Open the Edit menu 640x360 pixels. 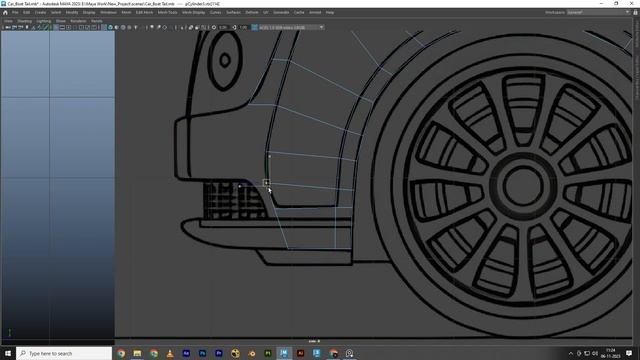pos(27,13)
